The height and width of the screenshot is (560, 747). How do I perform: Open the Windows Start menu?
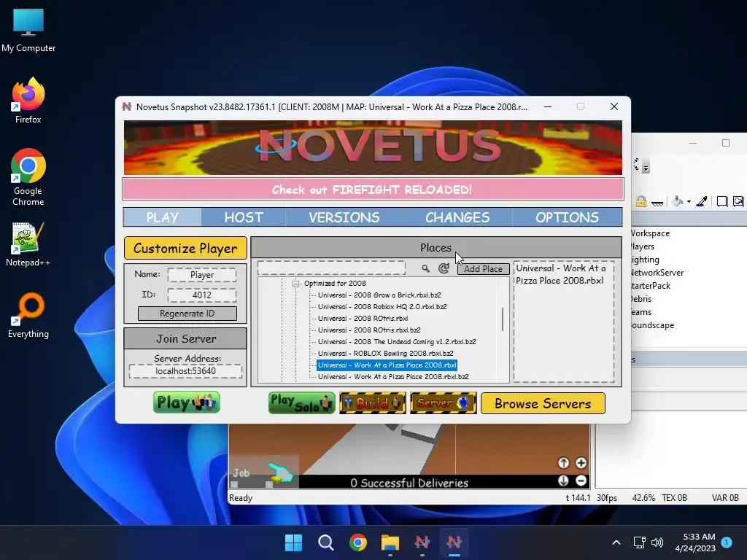coord(293,542)
